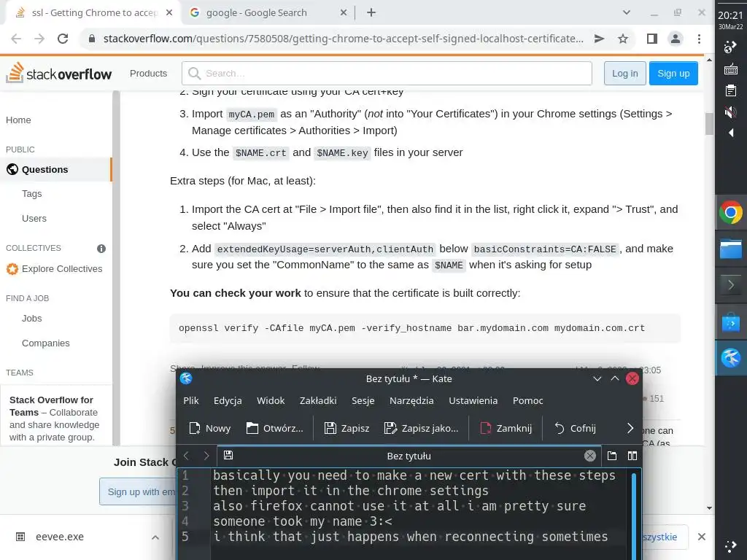The width and height of the screenshot is (747, 560).
Task: Open Tags in the sidebar
Action: (x=32, y=194)
